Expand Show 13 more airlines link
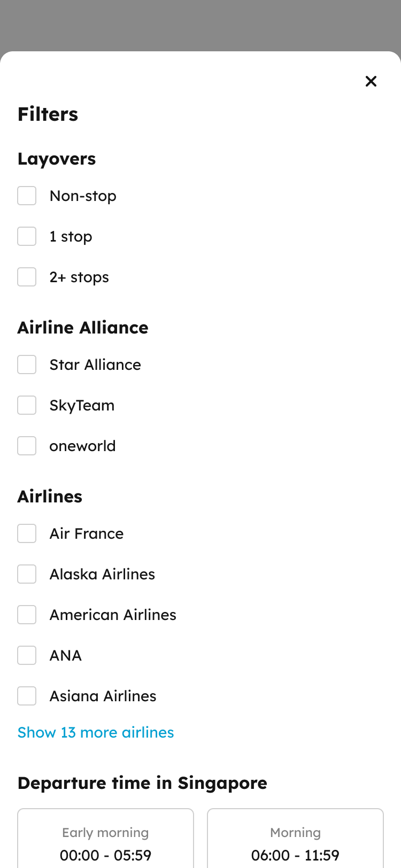This screenshot has height=868, width=401. (x=96, y=732)
